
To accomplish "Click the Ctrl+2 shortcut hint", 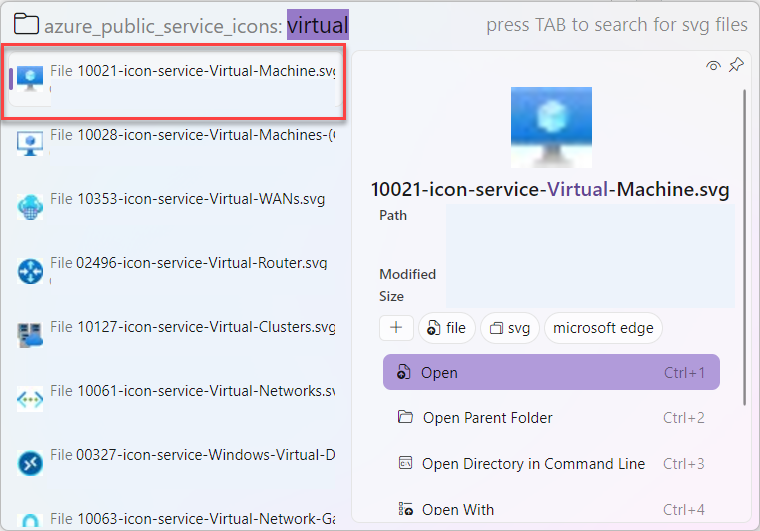I will tap(683, 418).
